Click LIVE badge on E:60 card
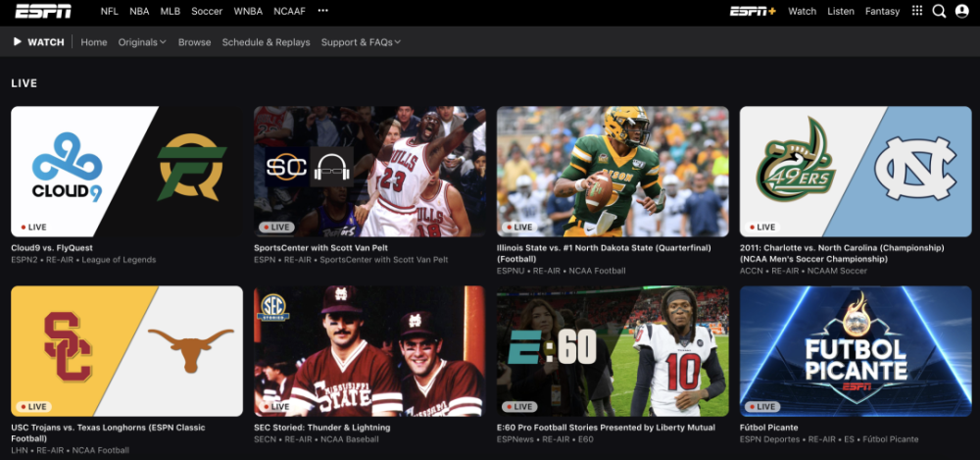This screenshot has height=460, width=980. 519,407
